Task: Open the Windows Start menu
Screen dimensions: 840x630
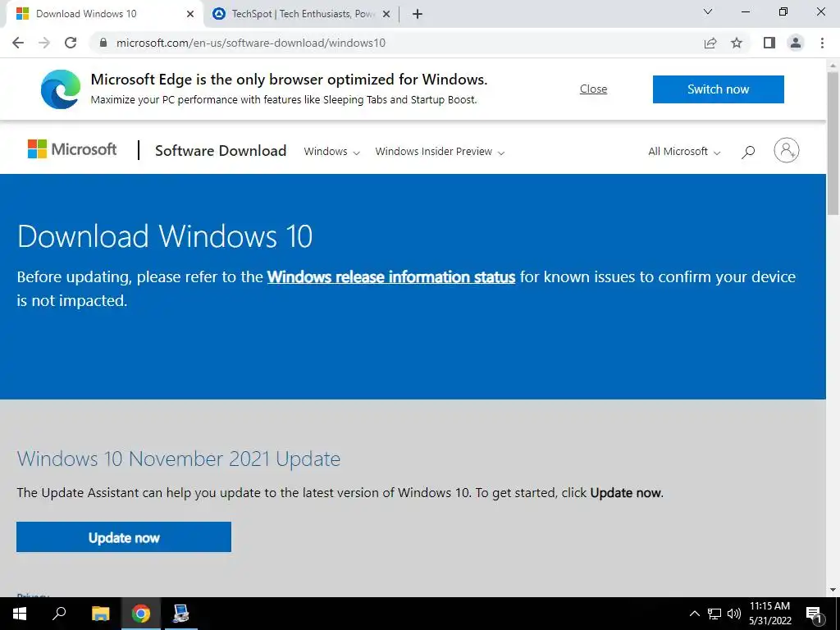Action: 20,614
